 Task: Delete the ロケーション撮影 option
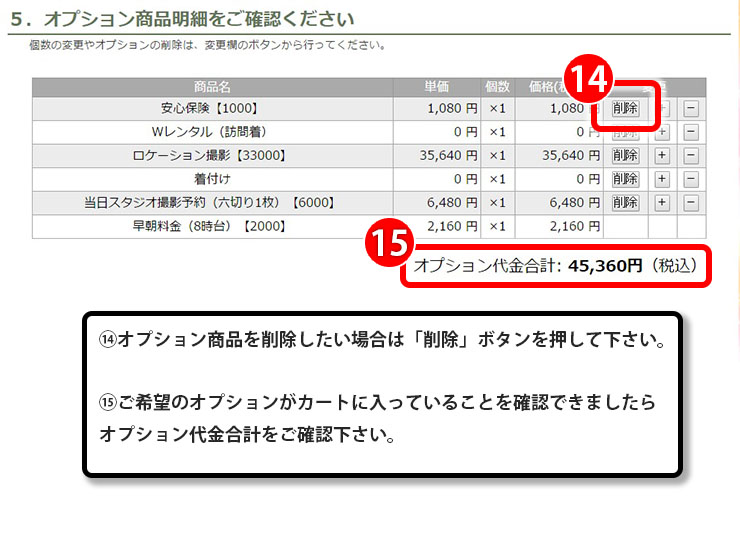pyautogui.click(x=625, y=155)
